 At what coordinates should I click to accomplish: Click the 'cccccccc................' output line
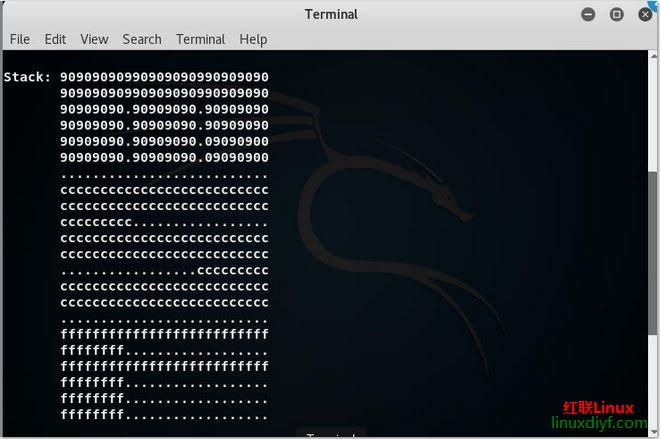pos(164,222)
